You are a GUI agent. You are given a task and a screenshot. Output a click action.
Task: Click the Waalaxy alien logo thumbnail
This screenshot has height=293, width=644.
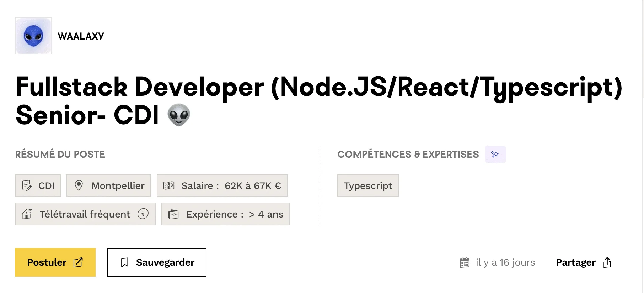point(33,36)
